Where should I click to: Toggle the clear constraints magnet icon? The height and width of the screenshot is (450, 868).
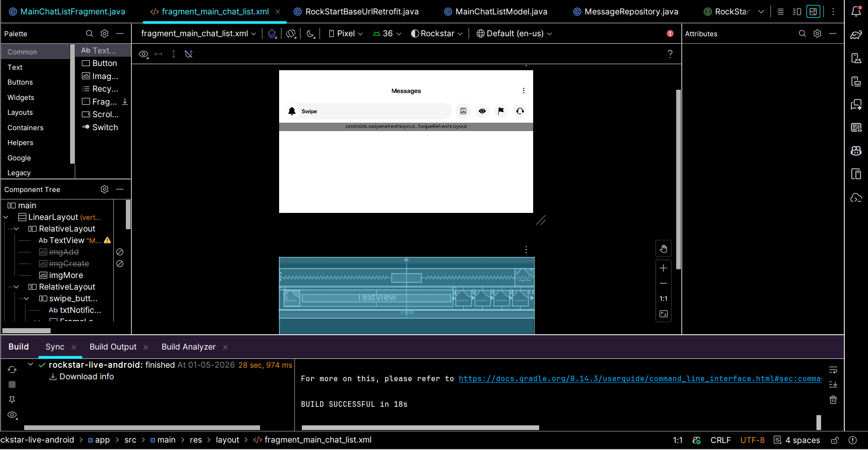[189, 54]
